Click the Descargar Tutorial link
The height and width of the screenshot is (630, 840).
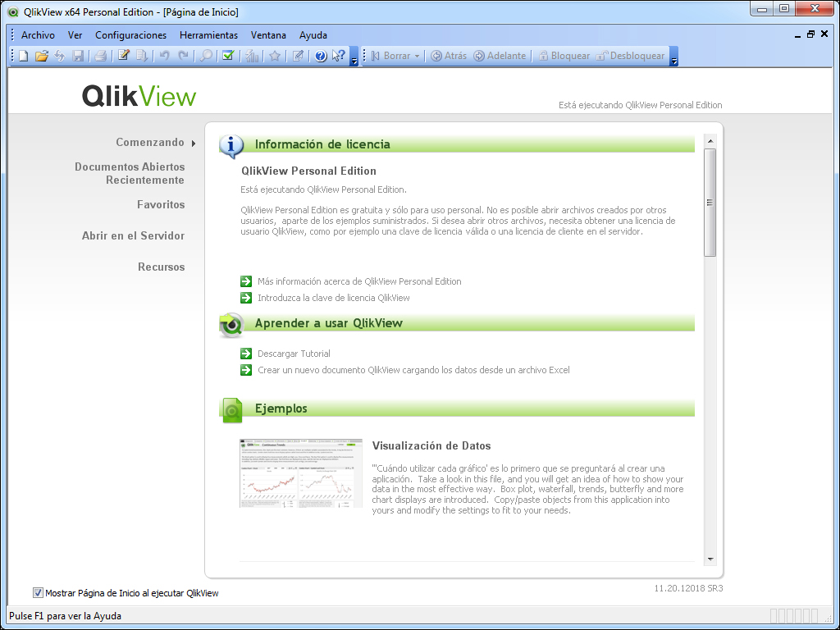click(294, 354)
